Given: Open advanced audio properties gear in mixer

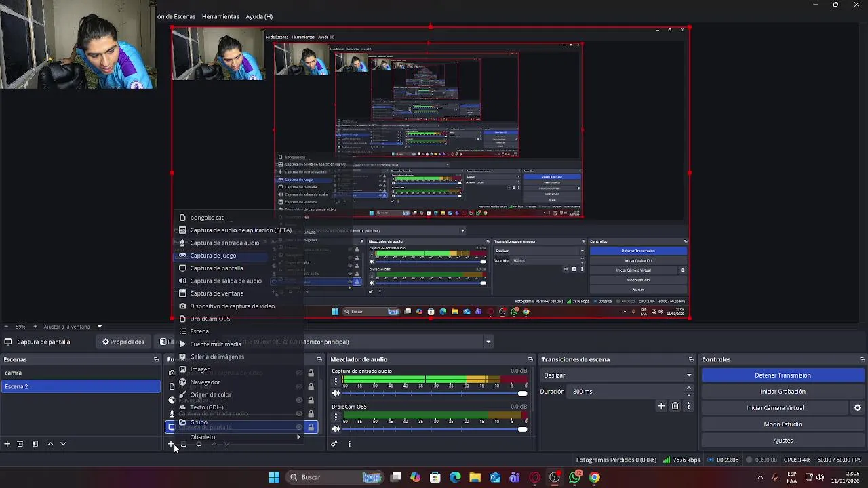Looking at the screenshot, I should [x=334, y=444].
